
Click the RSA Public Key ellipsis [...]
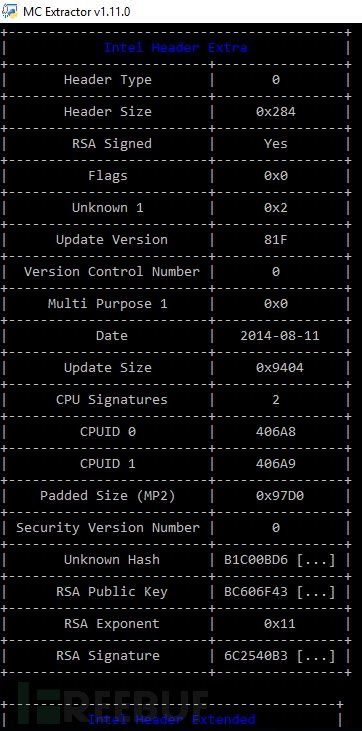(x=316, y=592)
